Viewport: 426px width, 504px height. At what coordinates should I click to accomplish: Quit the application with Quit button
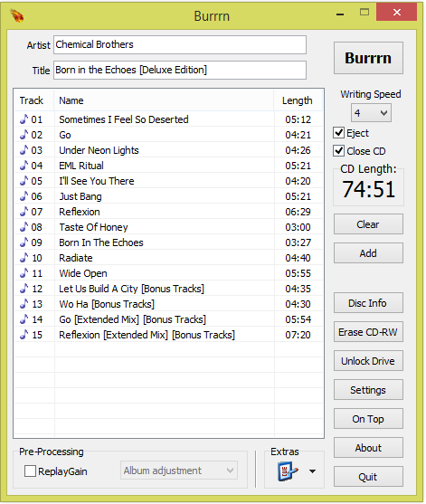(368, 476)
